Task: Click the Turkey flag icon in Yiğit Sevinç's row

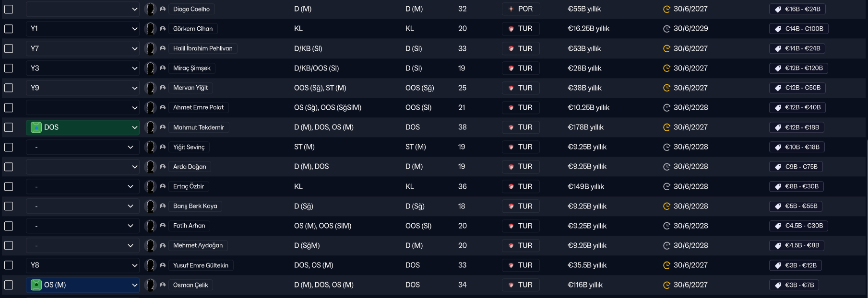Action: [511, 147]
